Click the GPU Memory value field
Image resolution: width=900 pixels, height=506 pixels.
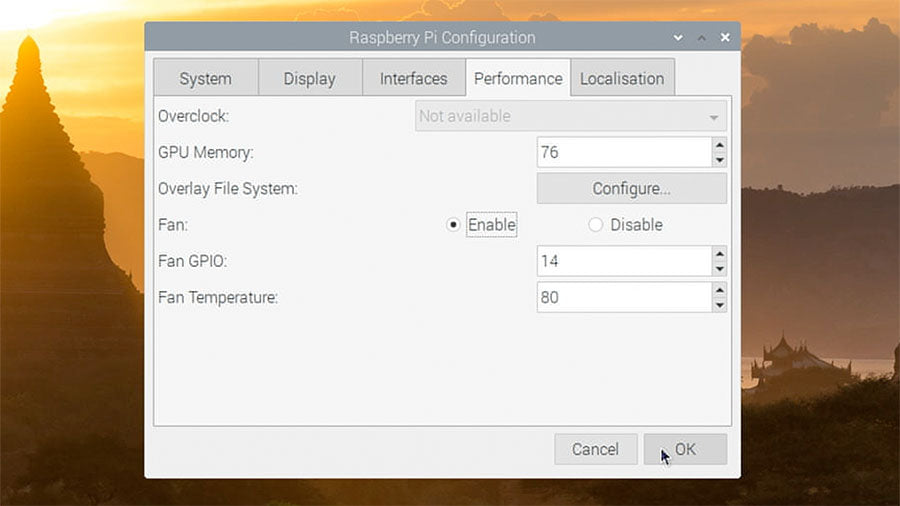pyautogui.click(x=624, y=152)
